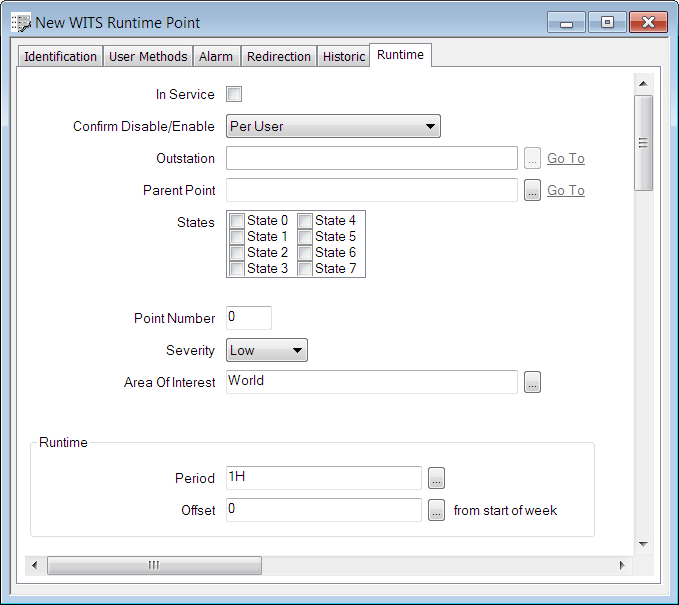Open the Alarm tab
The width and height of the screenshot is (679, 605).
coord(216,57)
